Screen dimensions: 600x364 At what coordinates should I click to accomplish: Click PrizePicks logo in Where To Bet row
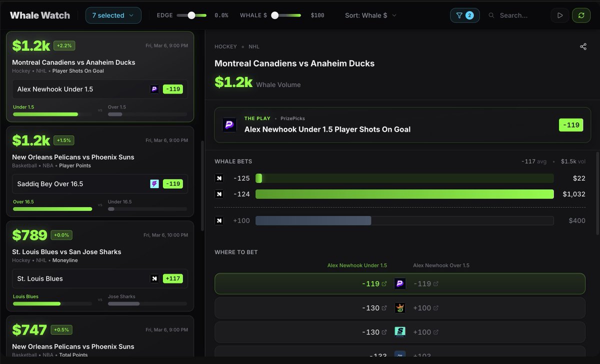[x=399, y=283]
